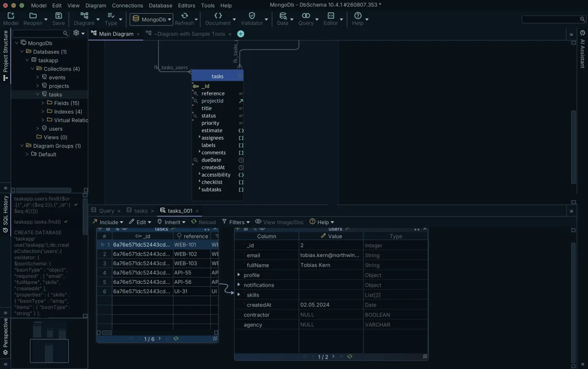Open diagram area hamburger menu
This screenshot has height=369, width=588.
tap(571, 35)
